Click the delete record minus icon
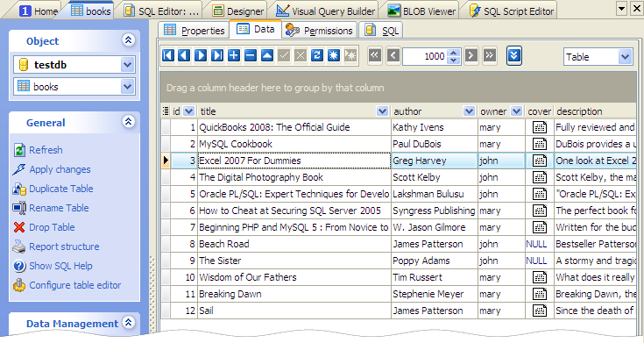 (x=251, y=55)
